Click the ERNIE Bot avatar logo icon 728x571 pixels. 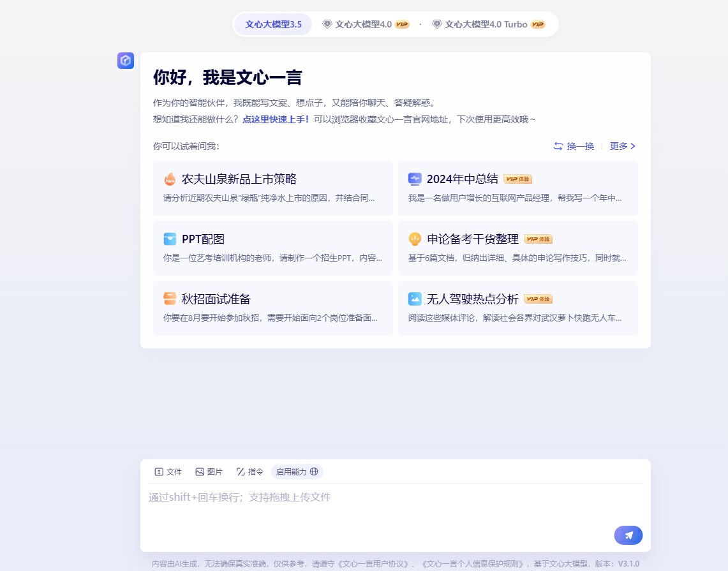coord(126,61)
